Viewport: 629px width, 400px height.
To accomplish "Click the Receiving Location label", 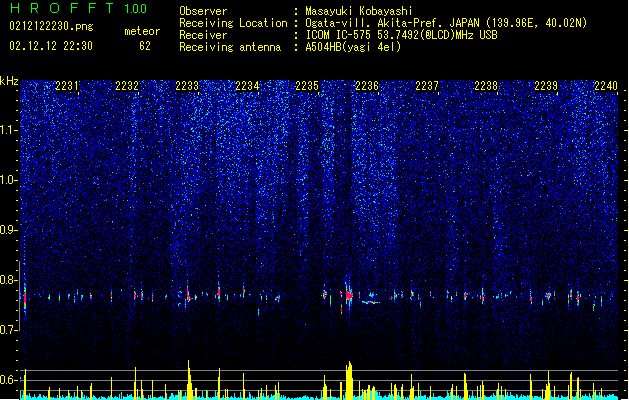I will [x=233, y=23].
